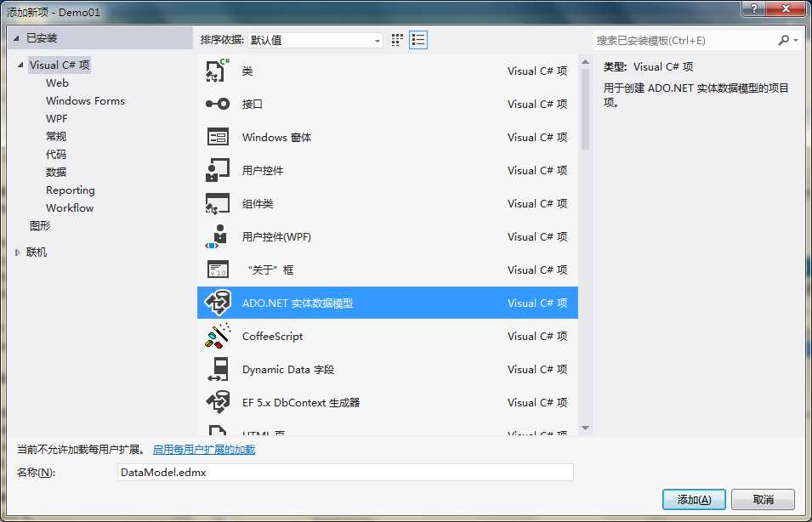Switch to small icons list view
812x522 pixels.
(x=418, y=40)
